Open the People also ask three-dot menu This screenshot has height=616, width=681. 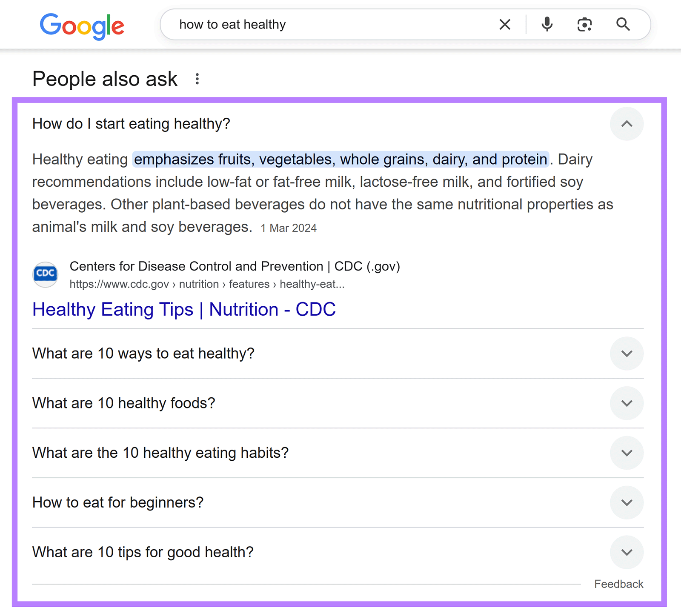pos(197,79)
